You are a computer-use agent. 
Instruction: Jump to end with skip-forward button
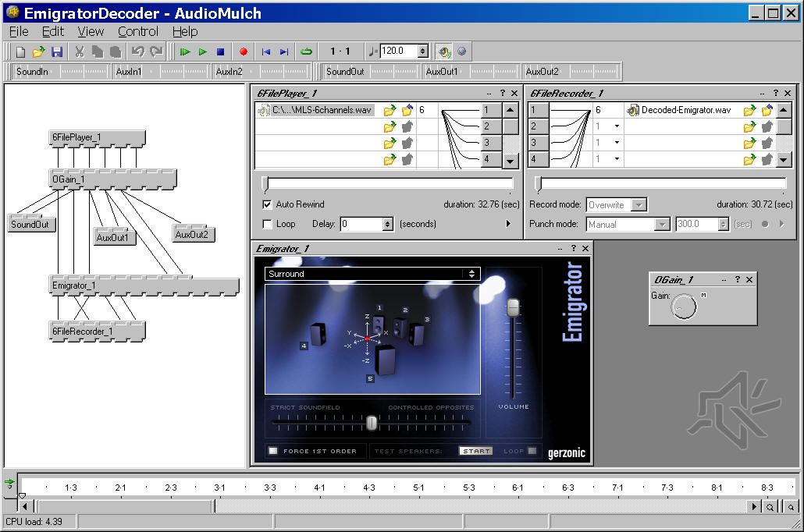coord(284,51)
